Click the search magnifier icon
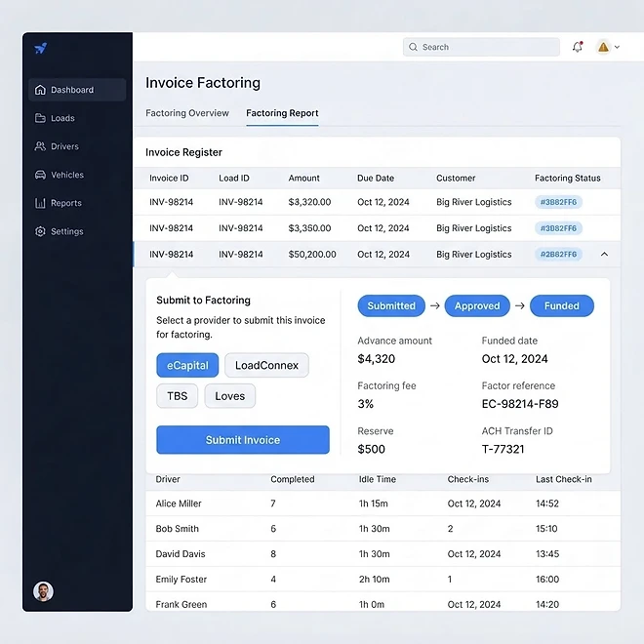The height and width of the screenshot is (644, 644). coord(413,47)
